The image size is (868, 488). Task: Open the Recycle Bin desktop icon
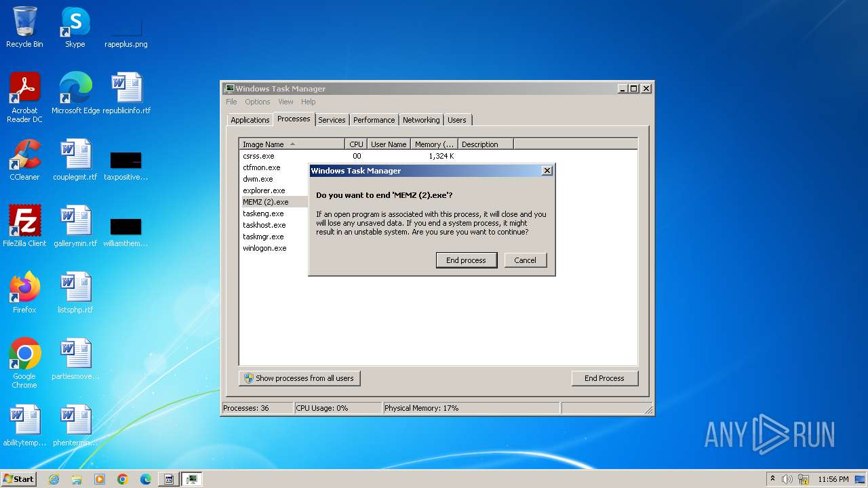pos(24,27)
